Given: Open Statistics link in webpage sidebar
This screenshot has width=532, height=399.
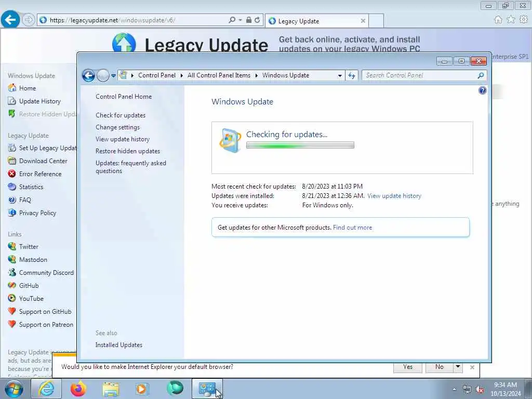Looking at the screenshot, I should coord(31,187).
